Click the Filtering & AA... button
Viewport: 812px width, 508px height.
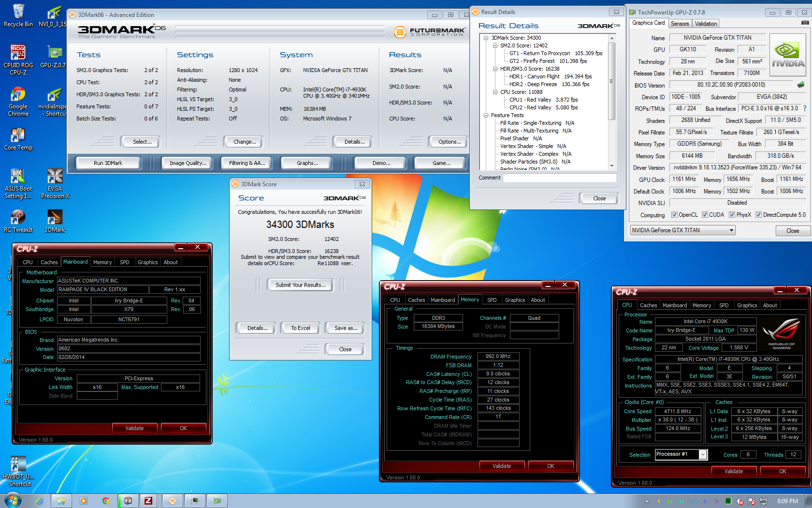247,163
